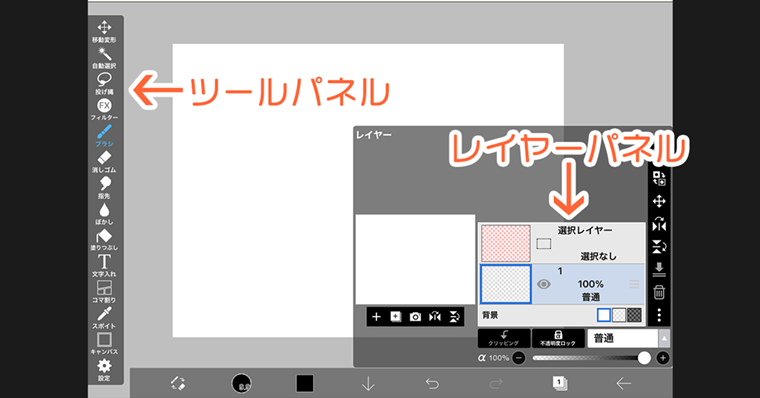This screenshot has width=760, height=398.
Task: Click the α opacity slider track
Action: [591, 358]
